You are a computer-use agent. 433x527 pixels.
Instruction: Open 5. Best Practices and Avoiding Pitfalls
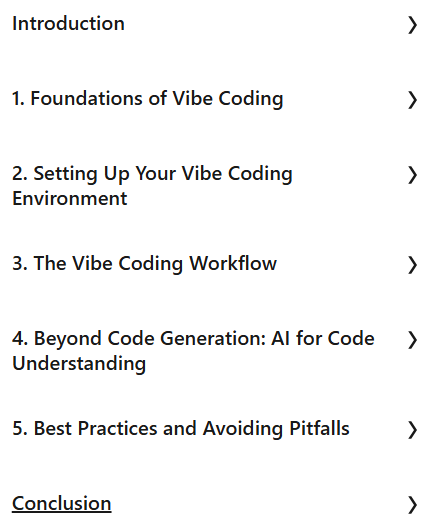tap(181, 429)
